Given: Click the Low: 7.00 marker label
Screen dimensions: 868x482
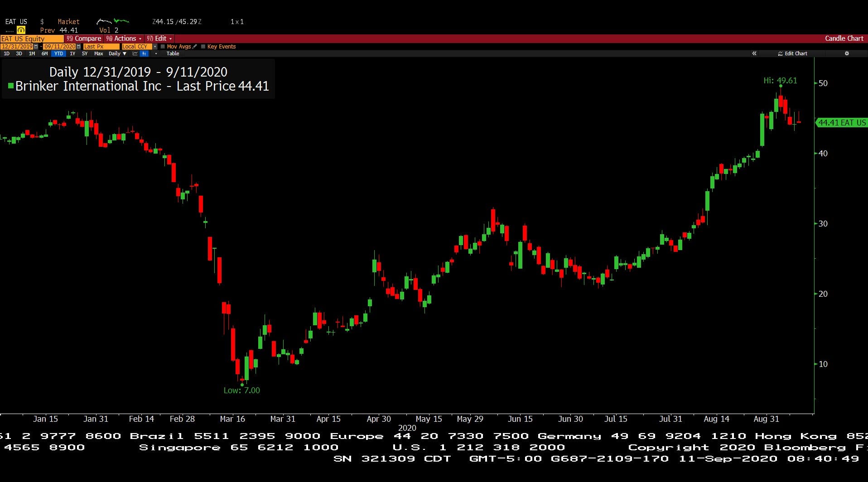Looking at the screenshot, I should [241, 390].
